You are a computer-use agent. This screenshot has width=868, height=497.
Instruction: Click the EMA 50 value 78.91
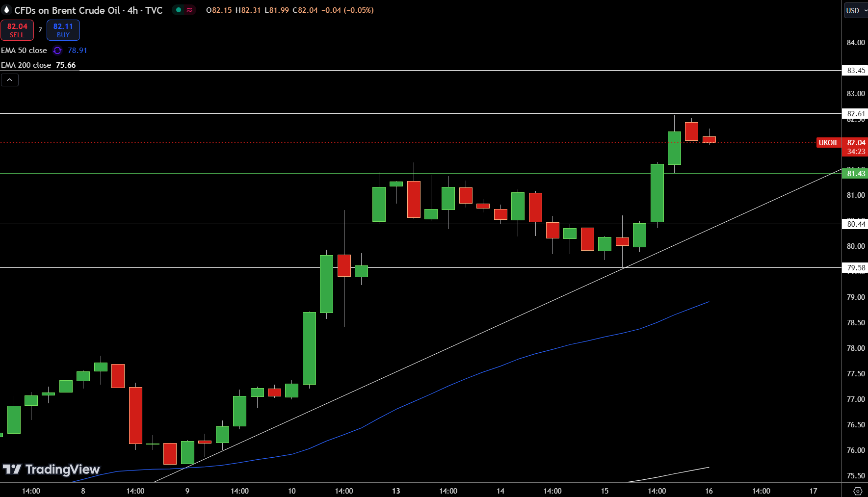(x=78, y=51)
